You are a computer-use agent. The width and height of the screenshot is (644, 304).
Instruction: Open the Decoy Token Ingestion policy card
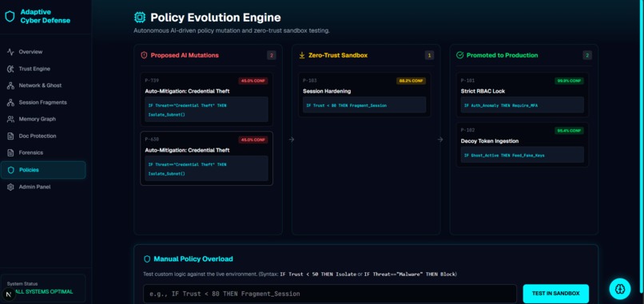523,144
